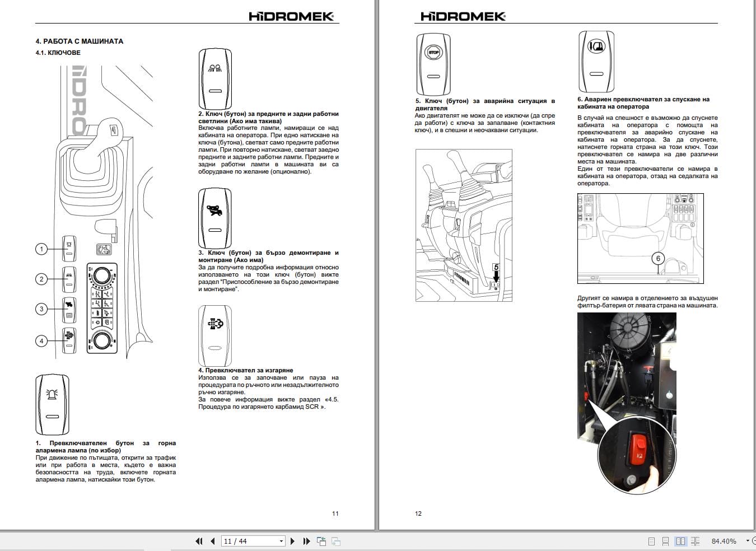This screenshot has height=551, width=756.
Task: Jump to the last page
Action: pyautogui.click(x=306, y=541)
